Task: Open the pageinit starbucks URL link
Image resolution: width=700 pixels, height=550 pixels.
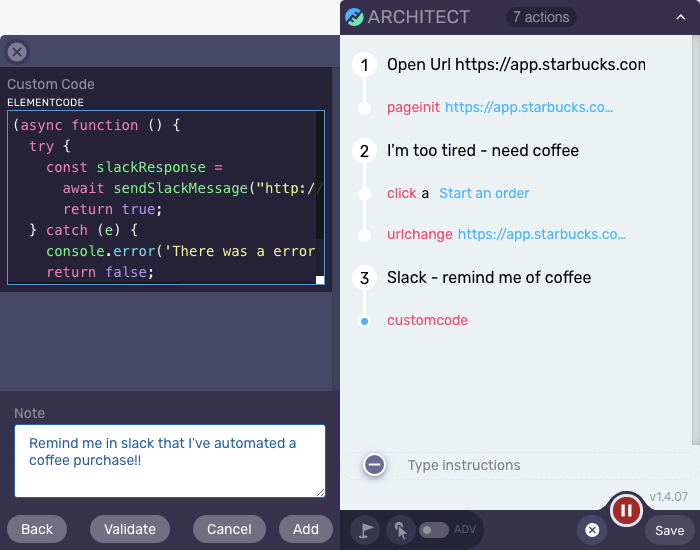Action: click(x=529, y=107)
